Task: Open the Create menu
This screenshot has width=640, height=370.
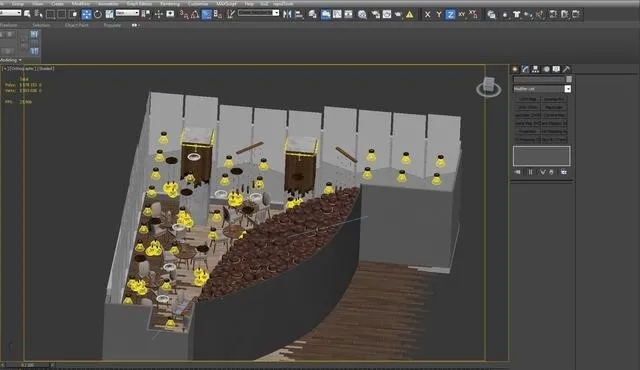Action: (x=57, y=3)
